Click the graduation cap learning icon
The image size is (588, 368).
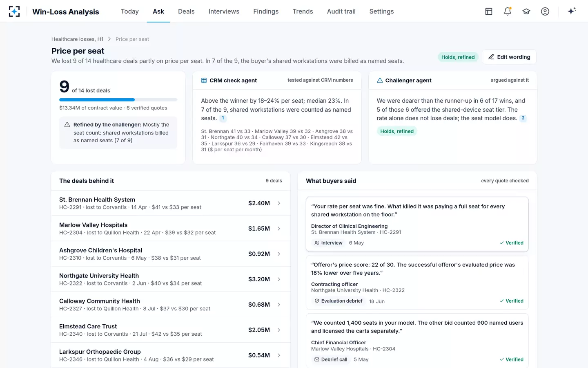526,11
